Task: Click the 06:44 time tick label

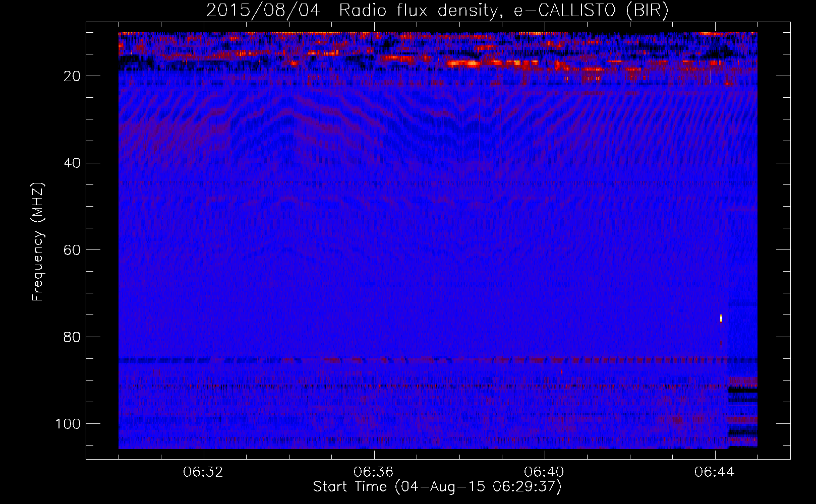Action: click(715, 472)
